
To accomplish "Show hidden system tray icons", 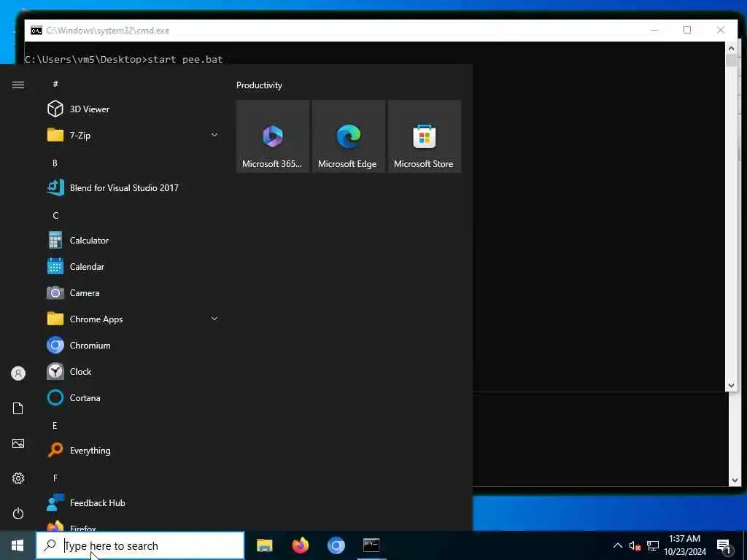I will (x=617, y=545).
